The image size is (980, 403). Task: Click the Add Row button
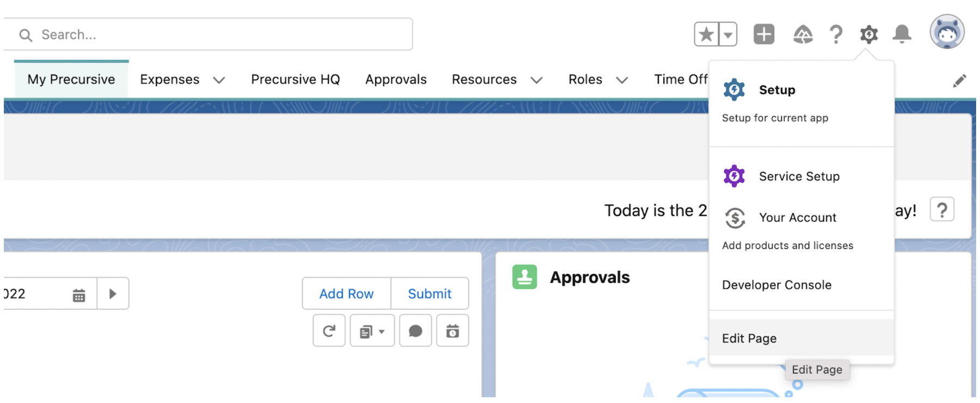[346, 294]
